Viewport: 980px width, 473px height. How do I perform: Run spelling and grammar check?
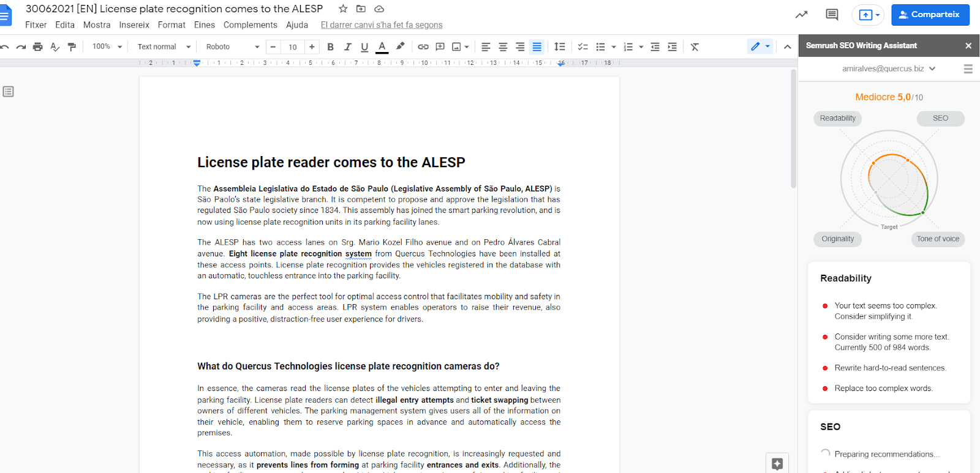tap(55, 47)
